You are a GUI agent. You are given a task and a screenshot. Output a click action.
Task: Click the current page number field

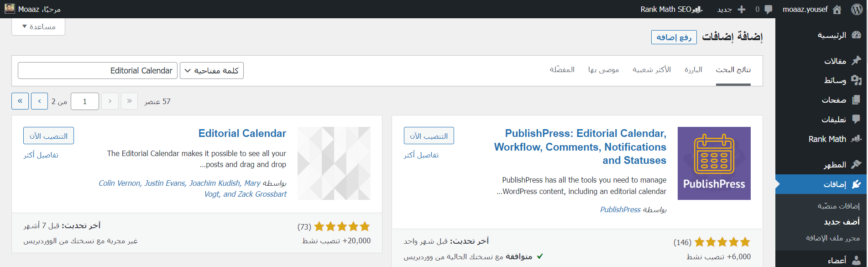(x=85, y=101)
